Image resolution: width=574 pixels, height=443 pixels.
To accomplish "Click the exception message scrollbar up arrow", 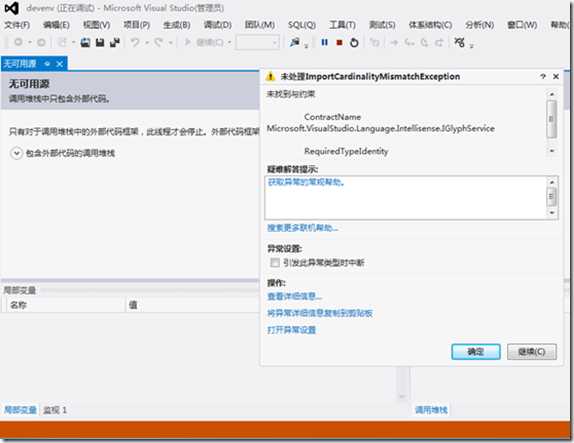I will [x=552, y=94].
